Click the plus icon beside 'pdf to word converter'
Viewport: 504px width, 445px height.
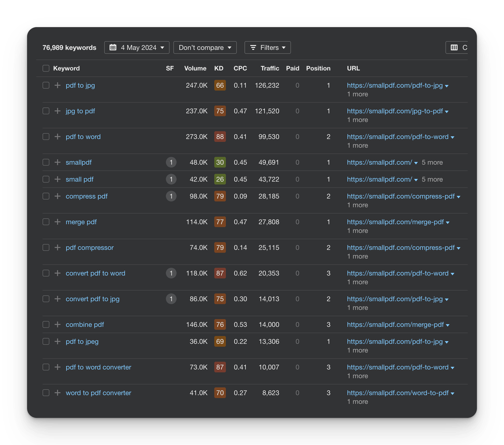point(58,368)
